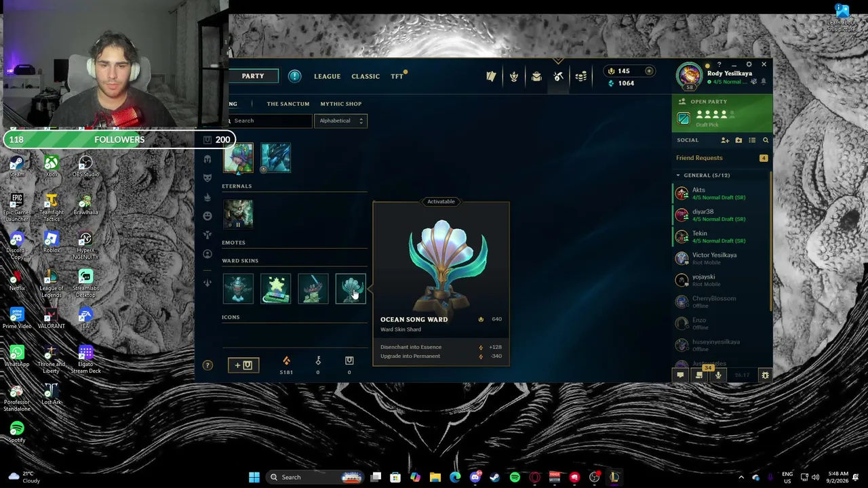Search friends with the magnifier icon
This screenshot has height=488, width=868.
[766, 140]
